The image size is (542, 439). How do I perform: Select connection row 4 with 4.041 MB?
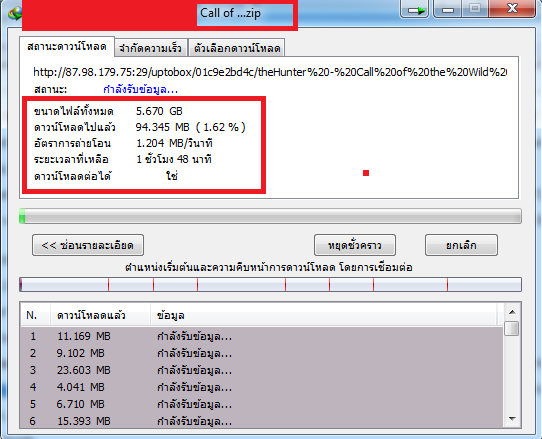pyautogui.click(x=262, y=387)
